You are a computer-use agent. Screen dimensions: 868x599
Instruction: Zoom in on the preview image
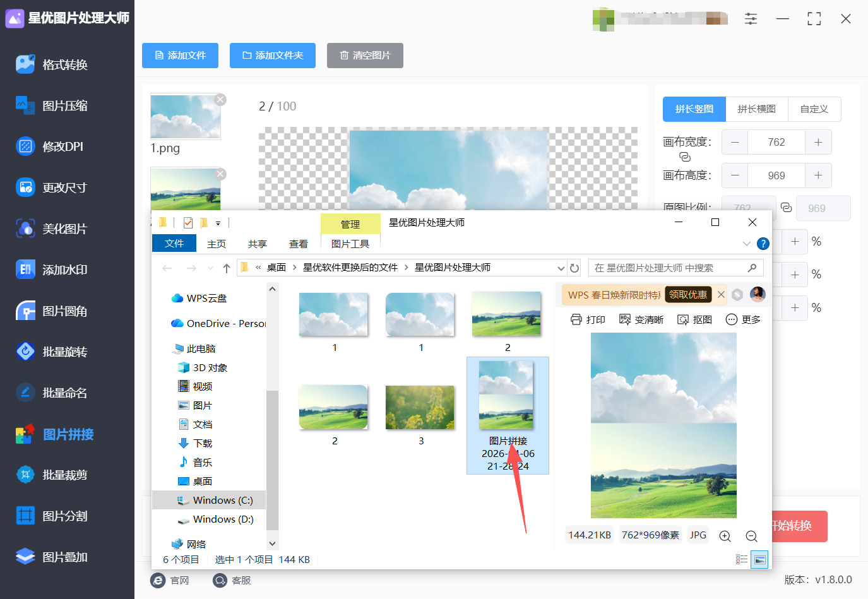pyautogui.click(x=725, y=536)
